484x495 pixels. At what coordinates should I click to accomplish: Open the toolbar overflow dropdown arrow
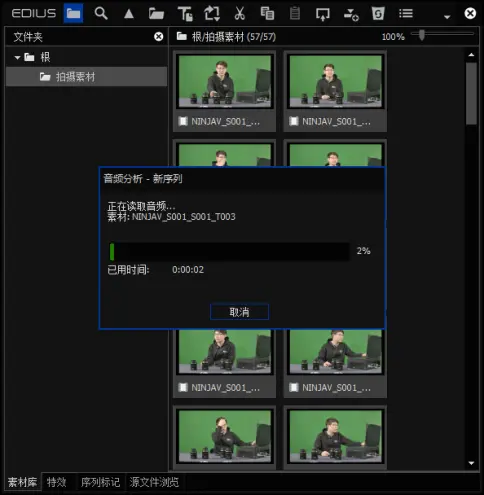click(447, 17)
